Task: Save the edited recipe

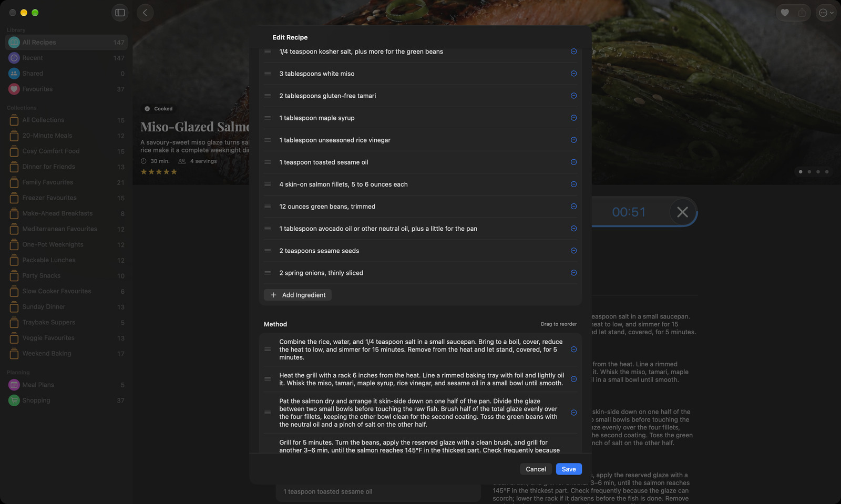Action: [569, 469]
